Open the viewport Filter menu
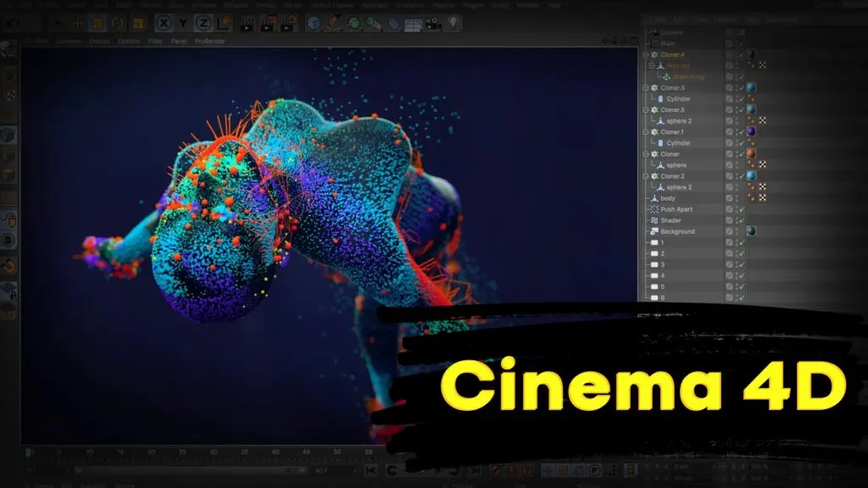The width and height of the screenshot is (868, 488). (155, 41)
